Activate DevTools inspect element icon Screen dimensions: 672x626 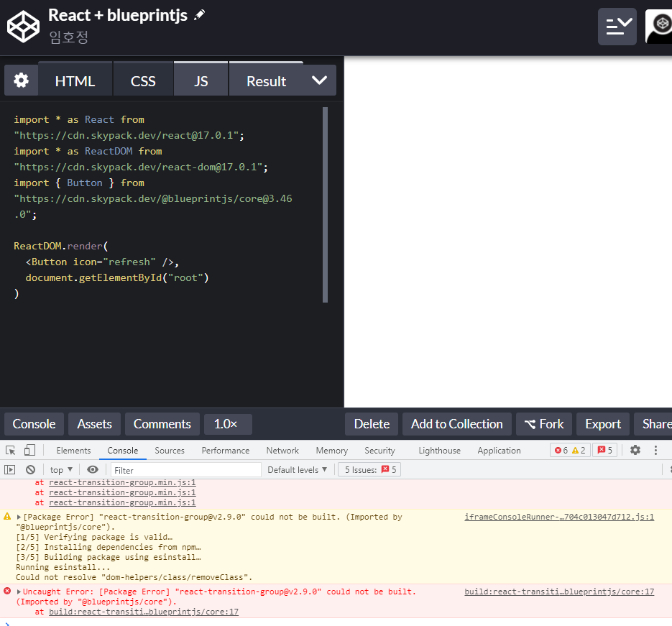pos(10,451)
